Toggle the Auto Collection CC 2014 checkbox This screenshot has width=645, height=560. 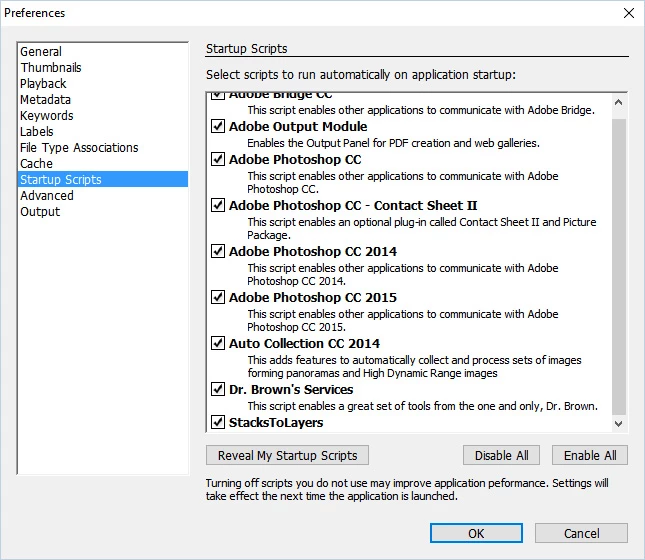click(218, 343)
